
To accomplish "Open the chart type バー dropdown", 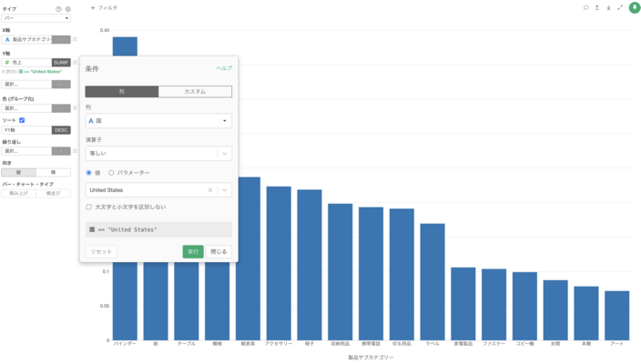I will pyautogui.click(x=36, y=18).
